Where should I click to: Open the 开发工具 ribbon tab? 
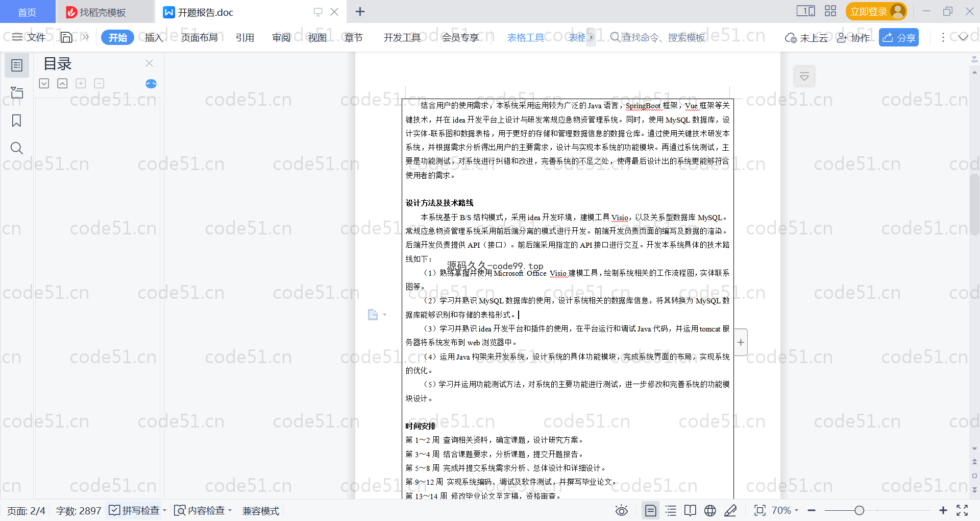[x=402, y=37]
